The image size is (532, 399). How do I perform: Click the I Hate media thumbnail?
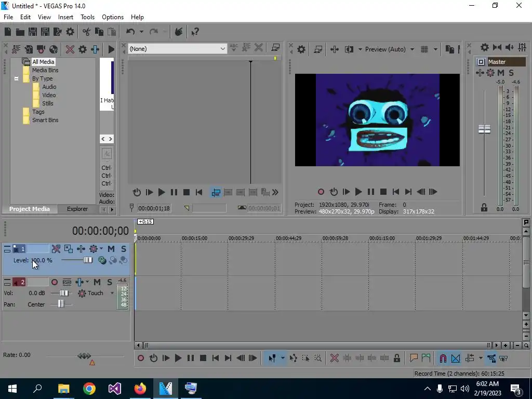click(107, 84)
